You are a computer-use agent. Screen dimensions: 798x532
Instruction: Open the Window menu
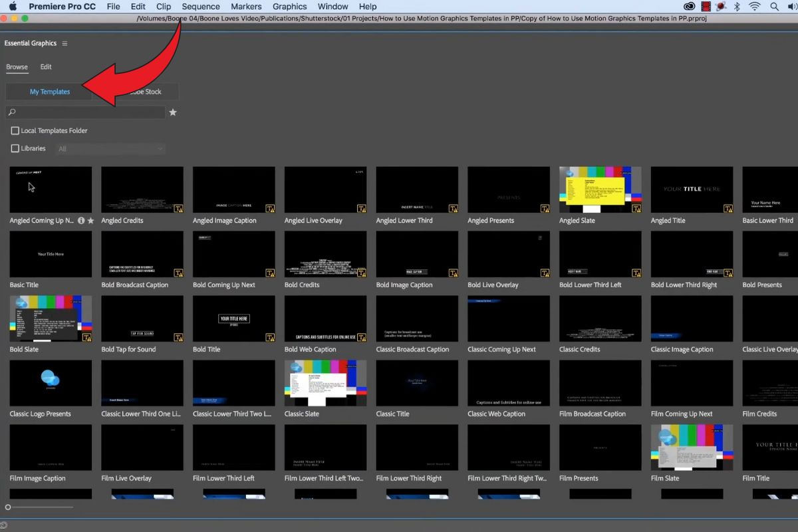point(333,7)
